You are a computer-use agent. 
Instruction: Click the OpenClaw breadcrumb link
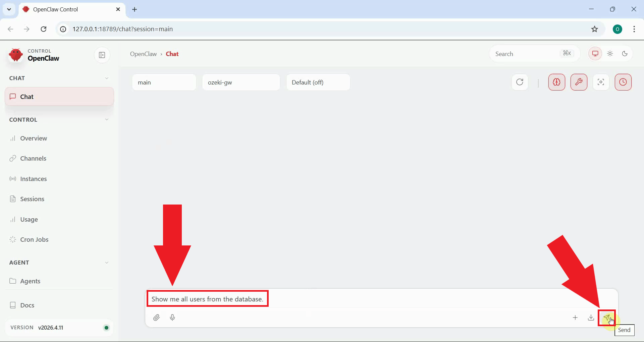(143, 54)
